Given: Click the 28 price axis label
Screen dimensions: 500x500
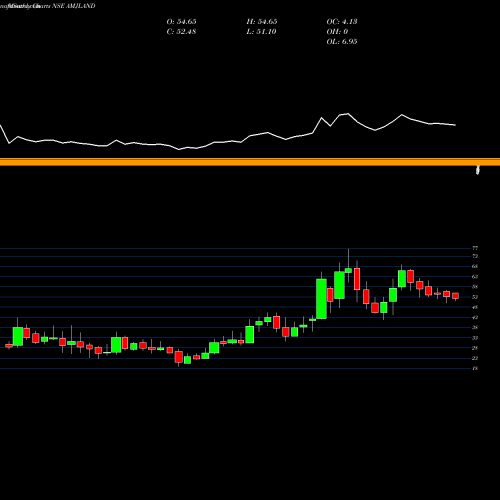Looking at the screenshot, I should pos(475,348).
